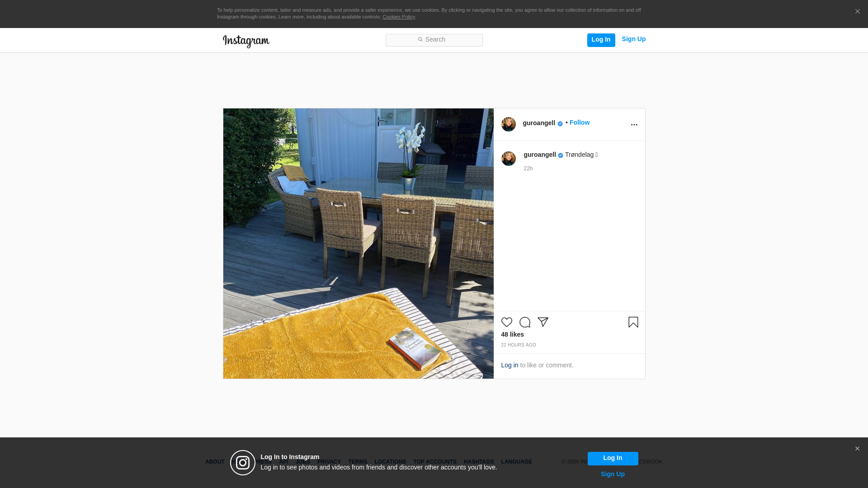Click the Sign Up link in header

point(633,39)
